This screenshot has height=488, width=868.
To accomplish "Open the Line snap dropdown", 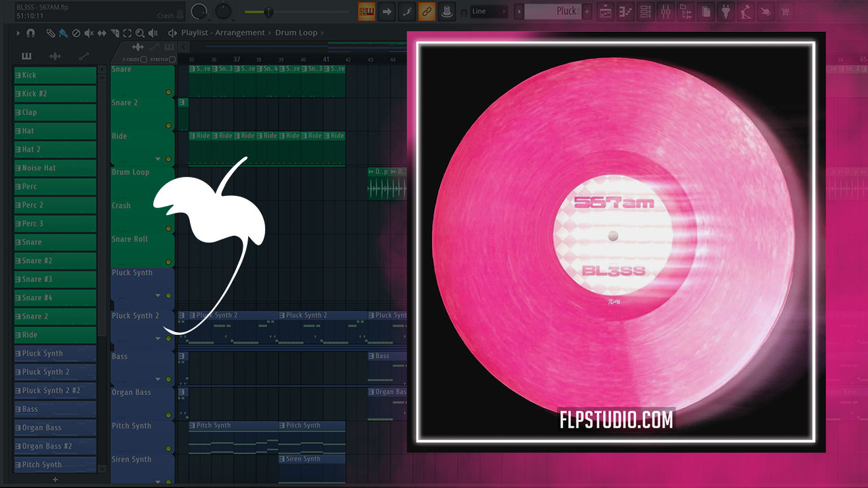I will tap(489, 12).
